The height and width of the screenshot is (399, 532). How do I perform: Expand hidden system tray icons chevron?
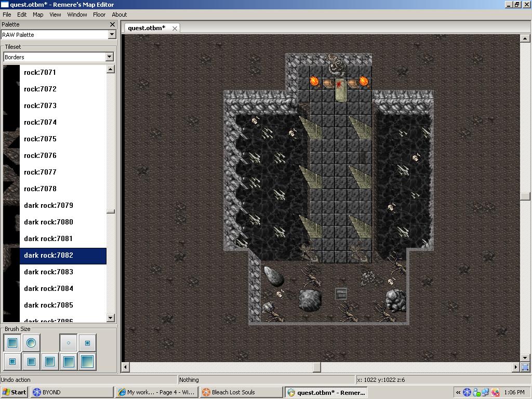[x=458, y=393]
